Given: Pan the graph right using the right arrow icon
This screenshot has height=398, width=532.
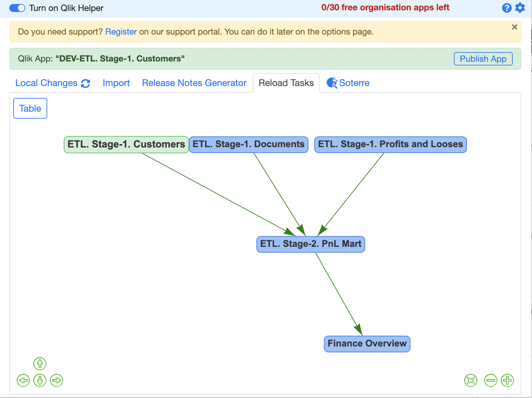Looking at the screenshot, I should pyautogui.click(x=57, y=380).
